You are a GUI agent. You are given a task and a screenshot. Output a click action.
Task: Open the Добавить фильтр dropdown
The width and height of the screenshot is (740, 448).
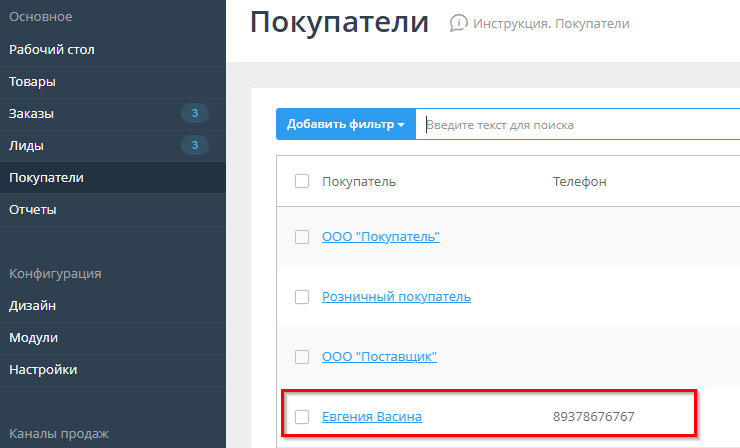click(345, 125)
